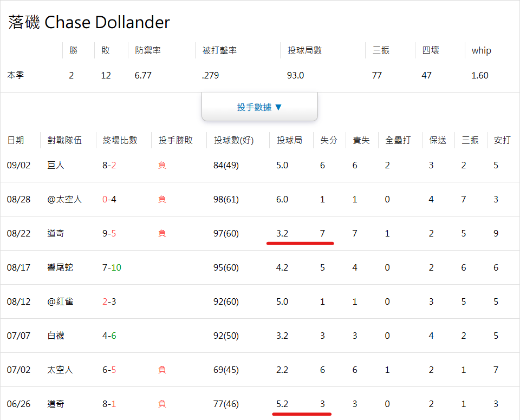Click season innings value 93.0
Viewport: 520px width, 420px height.
pos(296,75)
